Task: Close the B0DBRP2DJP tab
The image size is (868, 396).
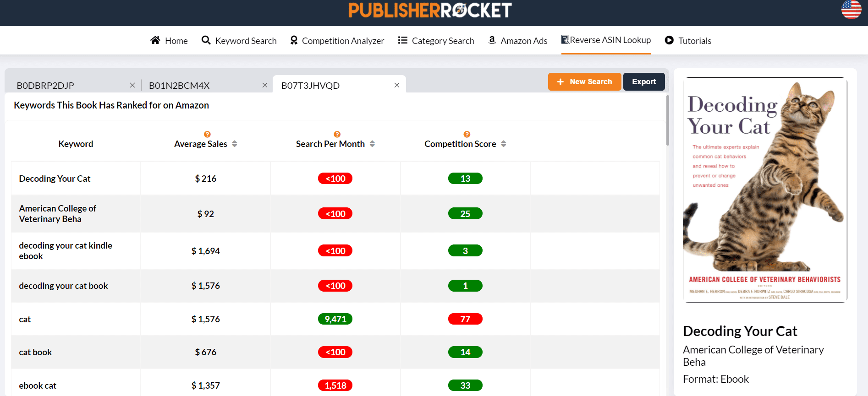Action: coord(132,85)
